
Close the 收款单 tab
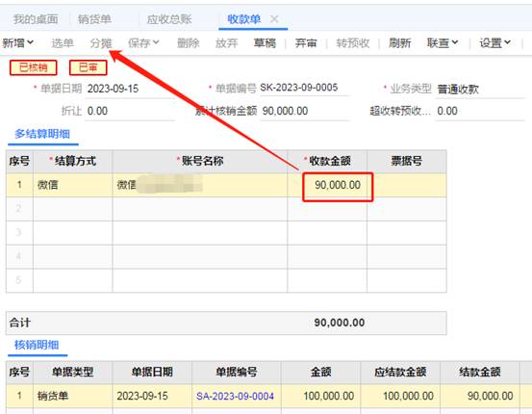(x=274, y=19)
